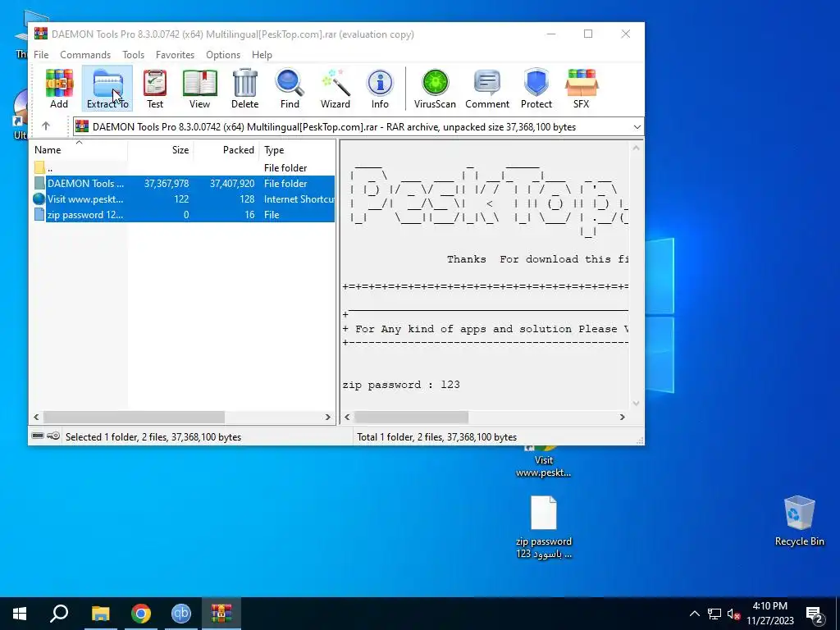Open the File menu
The image size is (840, 630).
pos(41,55)
